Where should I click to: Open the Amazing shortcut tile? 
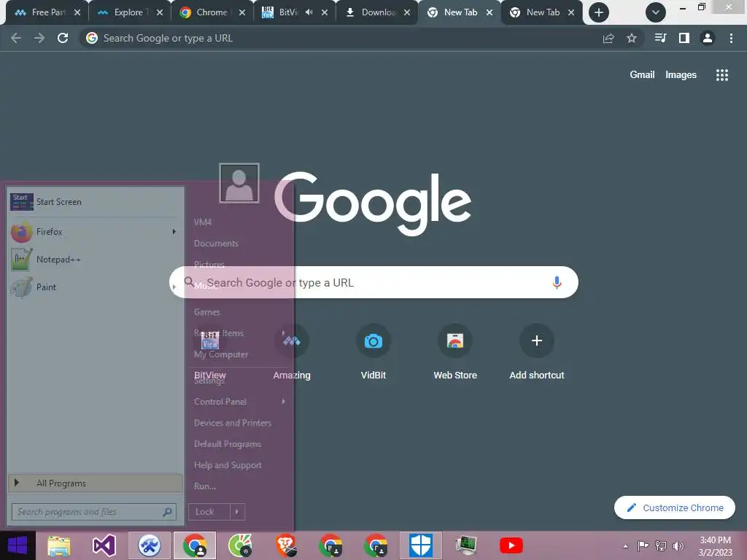click(x=292, y=352)
